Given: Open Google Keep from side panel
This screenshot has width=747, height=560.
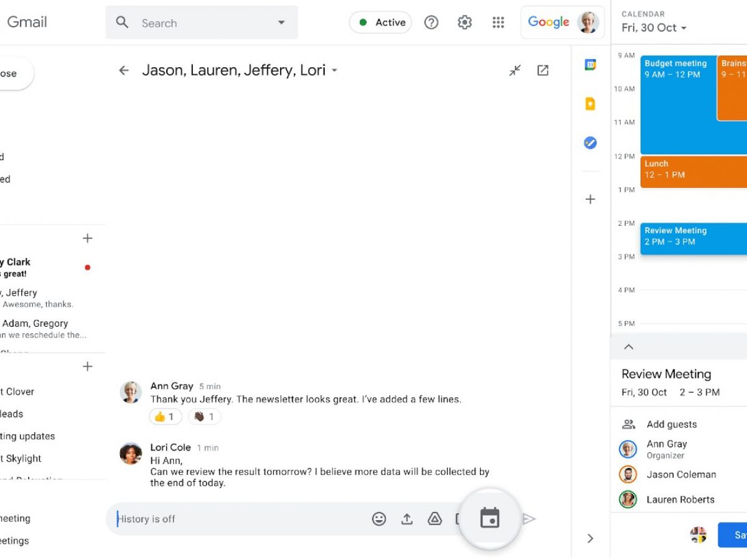Looking at the screenshot, I should pyautogui.click(x=590, y=104).
